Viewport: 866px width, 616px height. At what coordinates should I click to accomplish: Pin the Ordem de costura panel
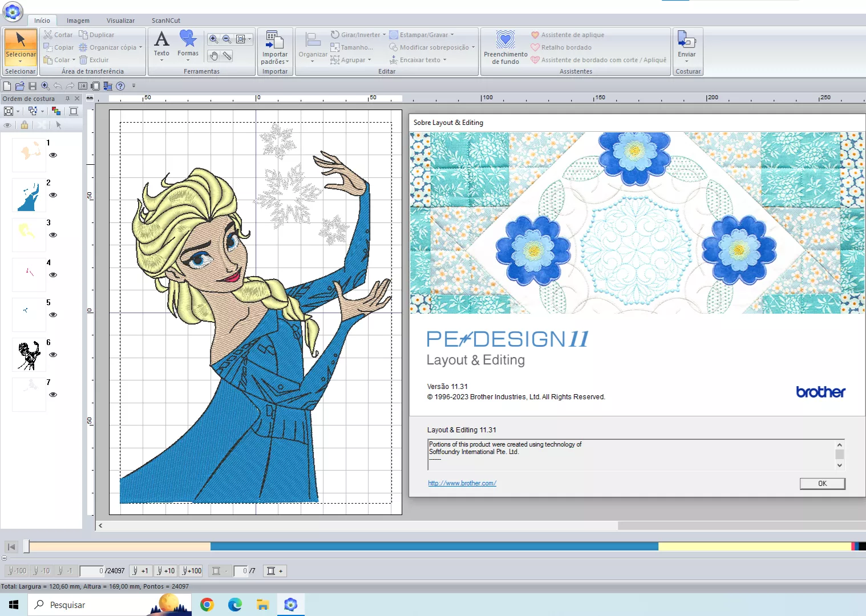coord(67,99)
